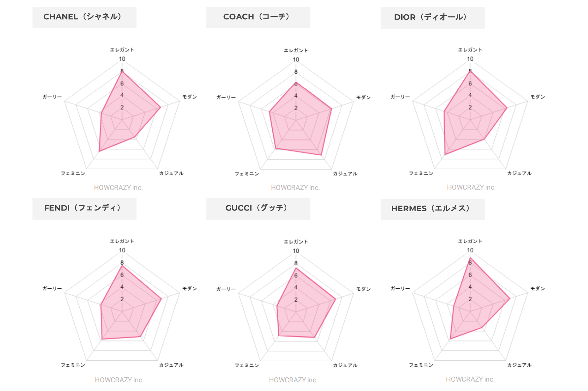The width and height of the screenshot is (588, 391).
Task: Select the DIOR（ディオール） heading
Action: tap(432, 17)
